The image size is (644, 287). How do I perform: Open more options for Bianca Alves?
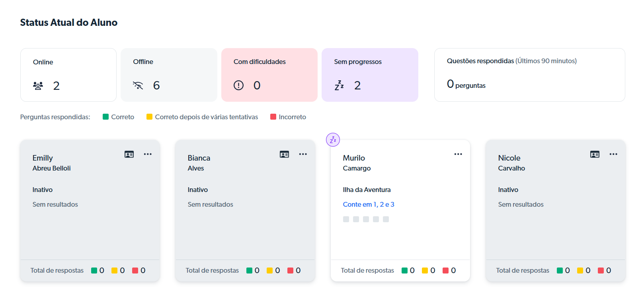click(303, 154)
